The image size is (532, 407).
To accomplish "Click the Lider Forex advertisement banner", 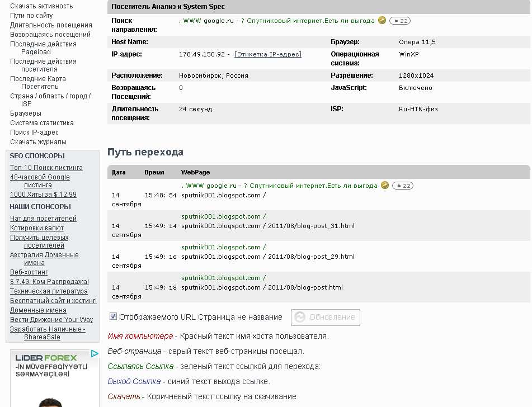I will pos(54,378).
